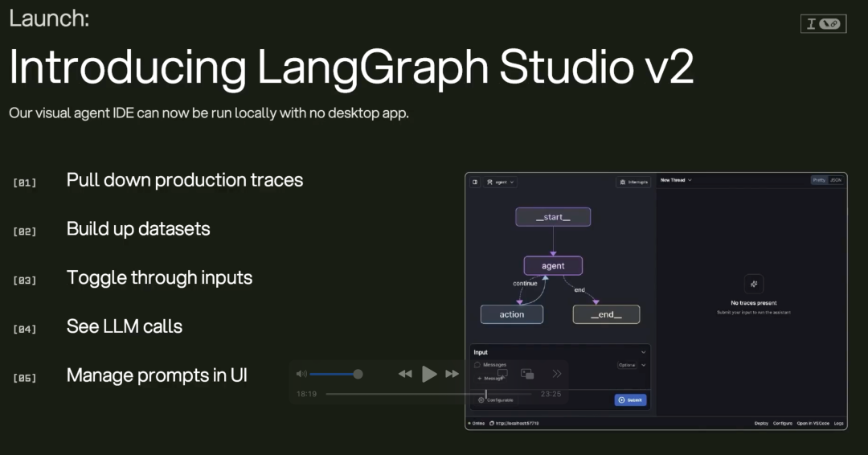Viewport: 868px width, 455px height.
Task: Enable picture-in-picture mode icon
Action: pos(527,374)
